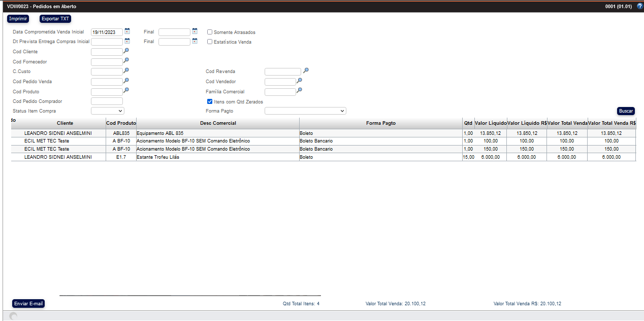644x321 pixels.
Task: Expand the Status Item Compra dropdown
Action: [x=107, y=111]
